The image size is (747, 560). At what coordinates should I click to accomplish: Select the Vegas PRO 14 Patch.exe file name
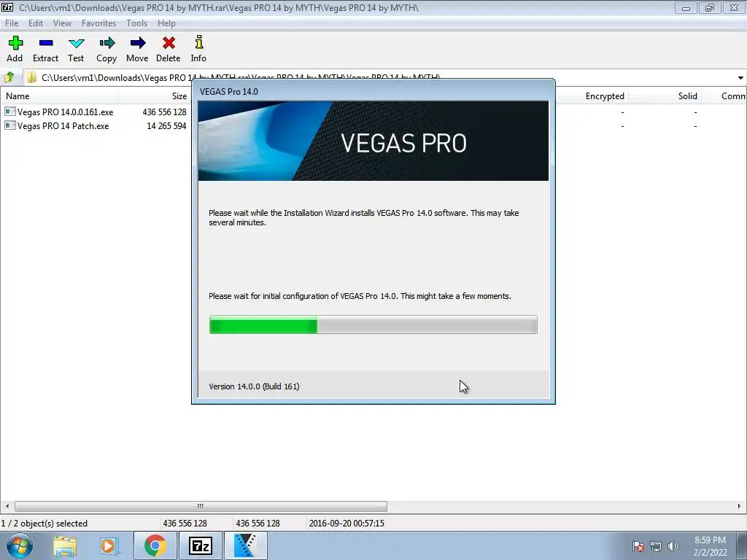(63, 125)
